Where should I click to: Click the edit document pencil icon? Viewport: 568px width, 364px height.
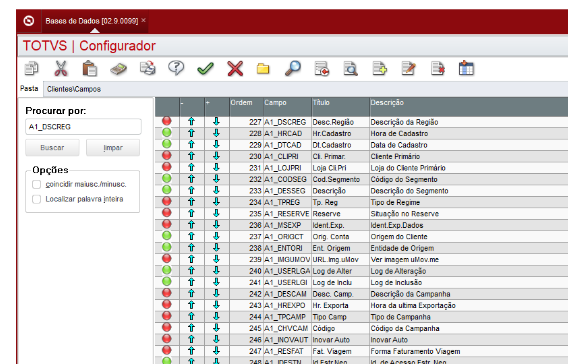click(x=409, y=68)
